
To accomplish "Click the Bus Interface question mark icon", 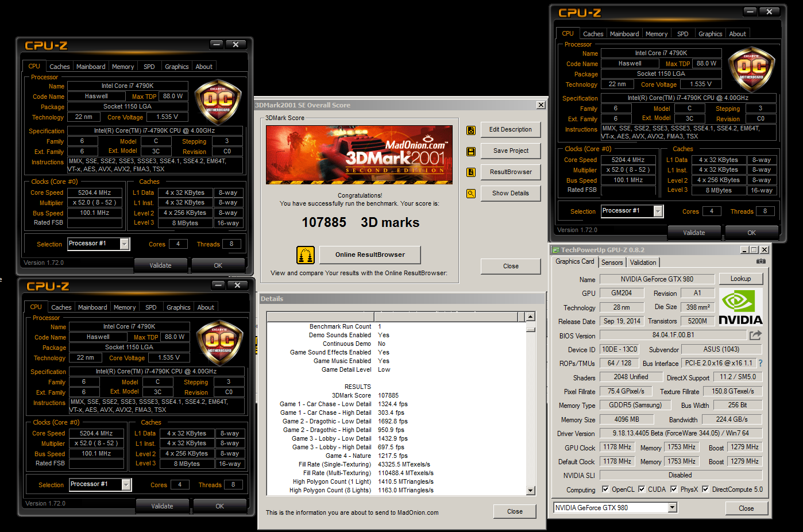I will pyautogui.click(x=760, y=363).
